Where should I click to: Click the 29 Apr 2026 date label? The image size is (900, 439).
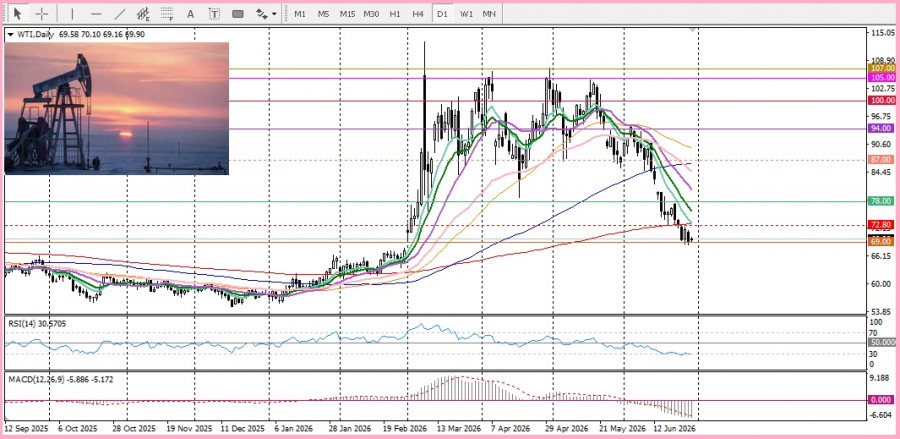(x=567, y=429)
